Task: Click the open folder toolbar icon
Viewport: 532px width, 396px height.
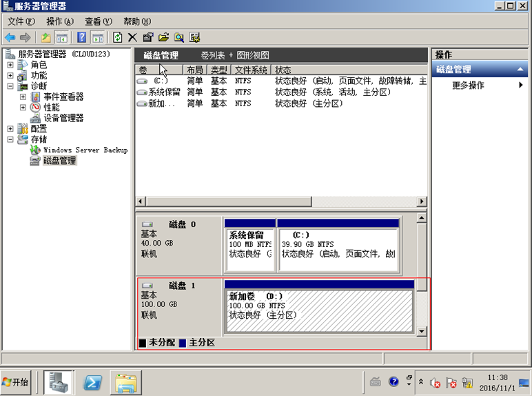Action: coord(163,37)
